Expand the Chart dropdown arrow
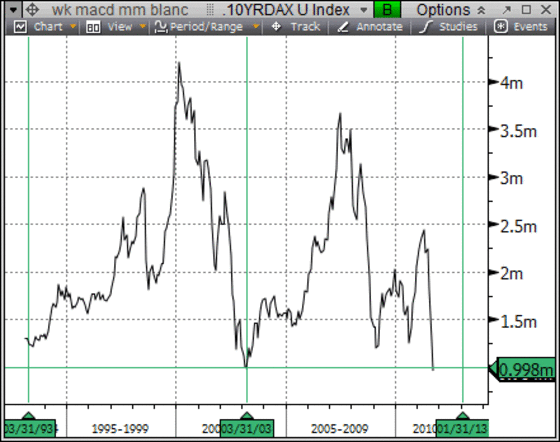Viewport: 560px width, 442px height. [73, 27]
